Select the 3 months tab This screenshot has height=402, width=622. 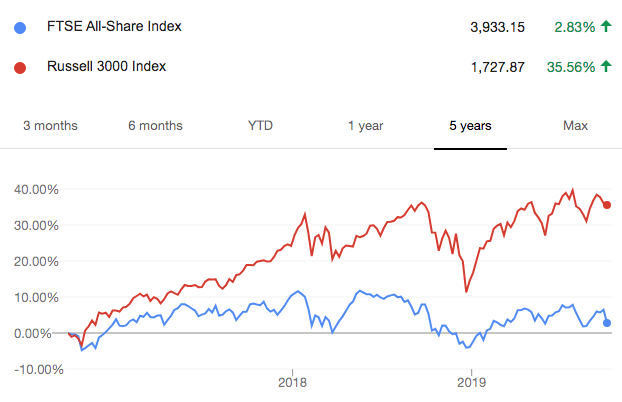(50, 125)
